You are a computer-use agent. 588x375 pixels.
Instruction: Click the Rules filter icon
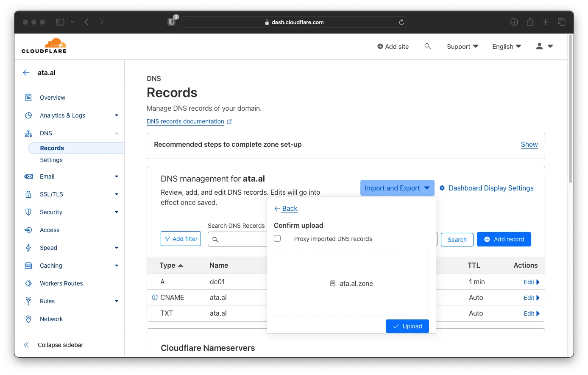tap(28, 301)
